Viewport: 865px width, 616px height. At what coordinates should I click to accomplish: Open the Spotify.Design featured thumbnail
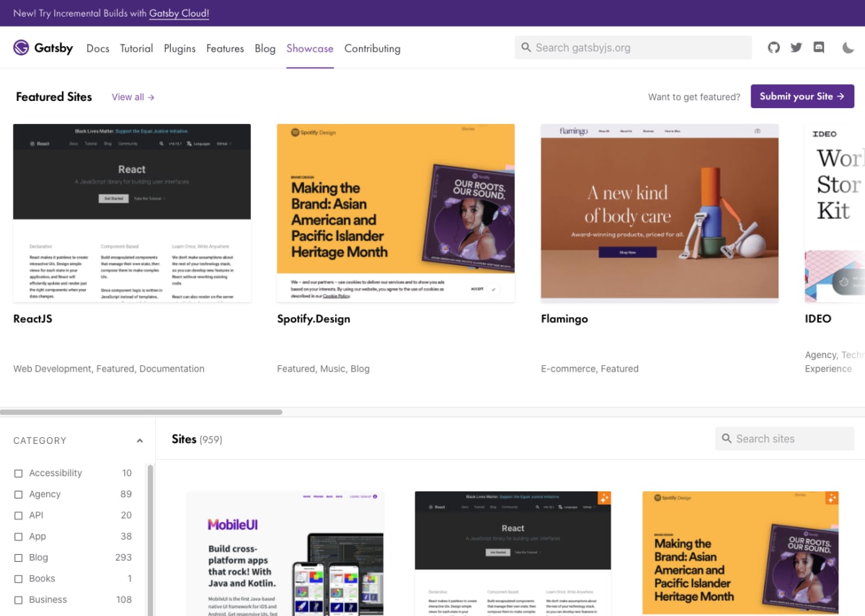[x=396, y=213]
